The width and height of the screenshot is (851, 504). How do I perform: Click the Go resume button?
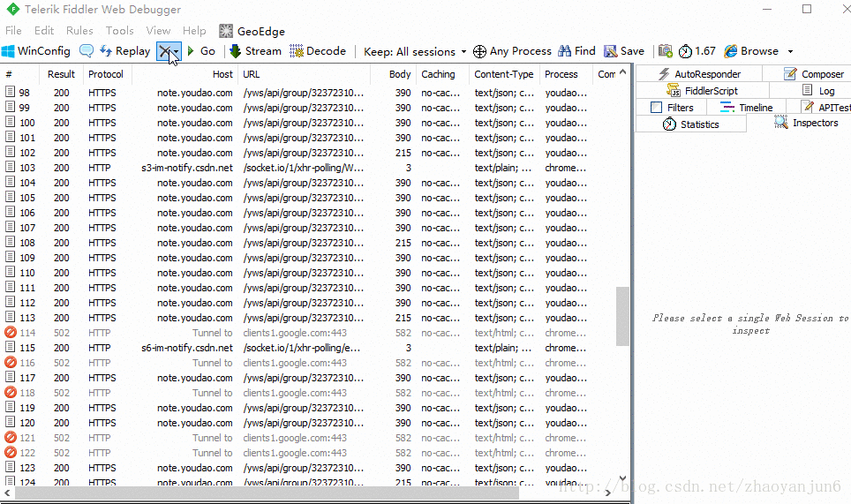201,51
